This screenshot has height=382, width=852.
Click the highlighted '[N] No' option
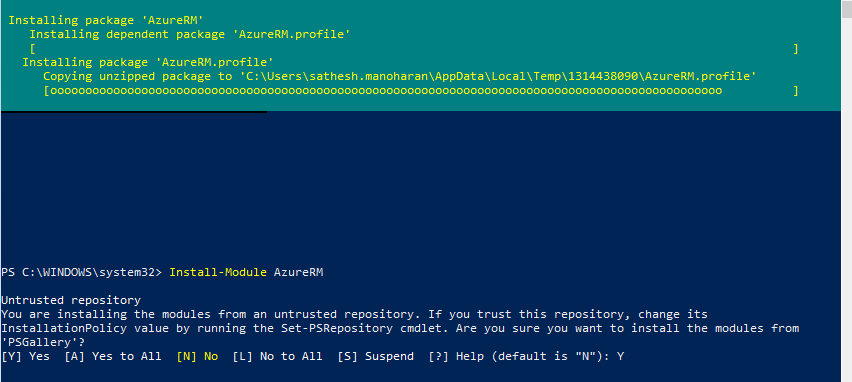(197, 356)
